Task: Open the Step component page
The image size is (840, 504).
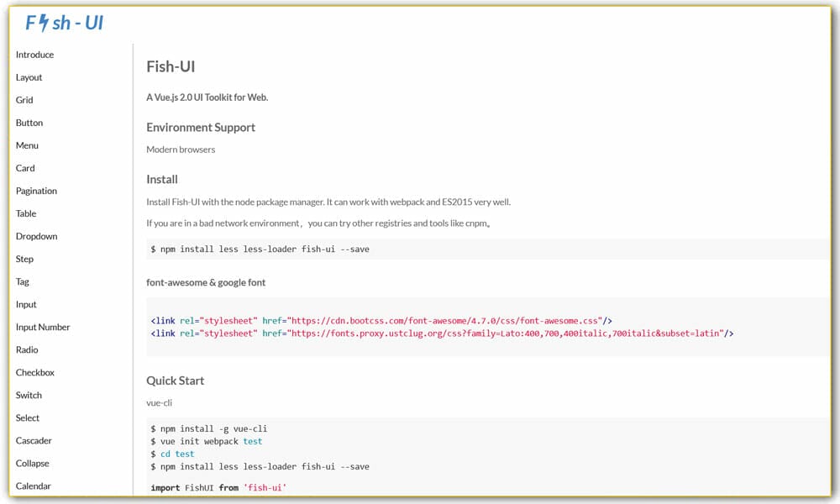Action: (x=24, y=259)
